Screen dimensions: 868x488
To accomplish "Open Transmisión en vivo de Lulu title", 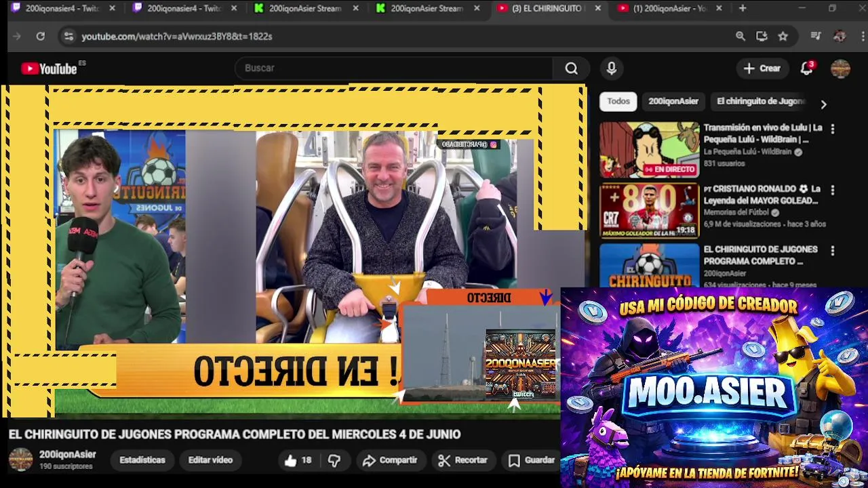I will [763, 134].
